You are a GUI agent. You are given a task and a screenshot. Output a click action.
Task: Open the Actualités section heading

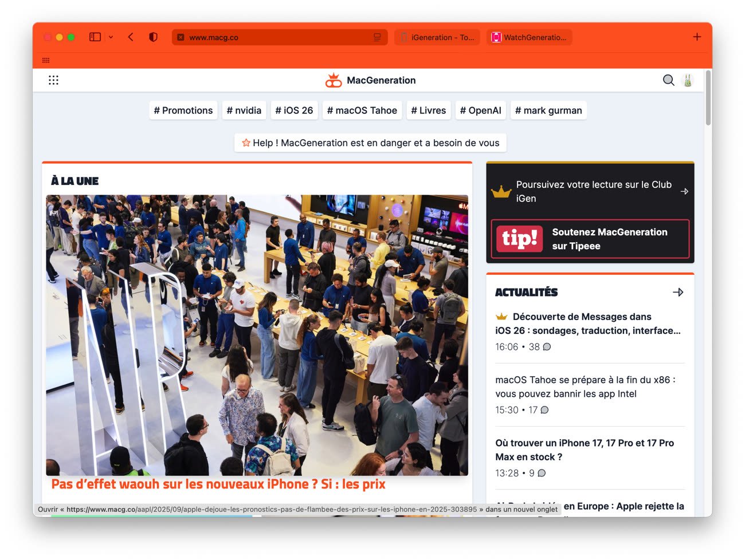(526, 292)
